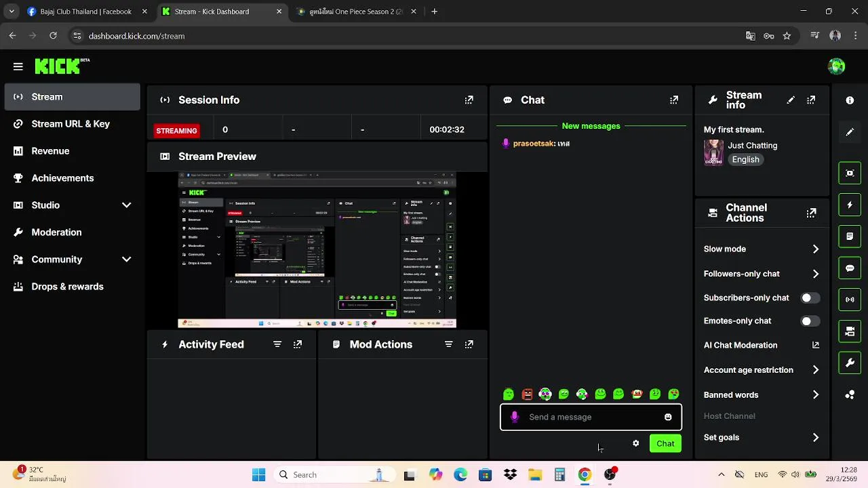
Task: Open chat settings gear icon
Action: pyautogui.click(x=635, y=443)
